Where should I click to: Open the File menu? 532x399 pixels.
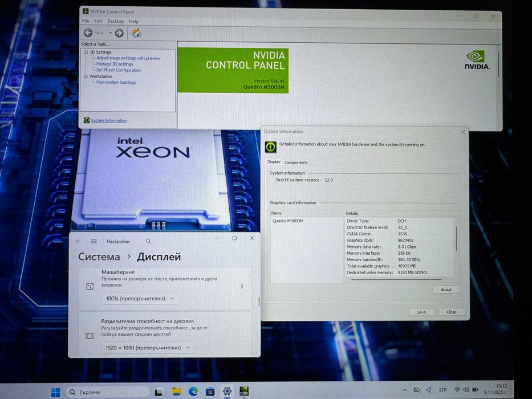(x=86, y=21)
